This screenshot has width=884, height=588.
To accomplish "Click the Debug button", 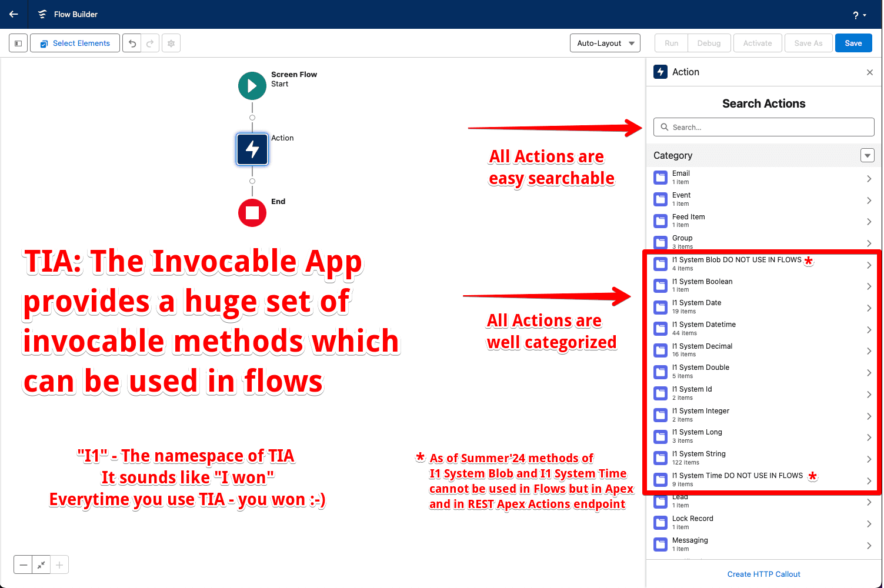I will (x=709, y=43).
